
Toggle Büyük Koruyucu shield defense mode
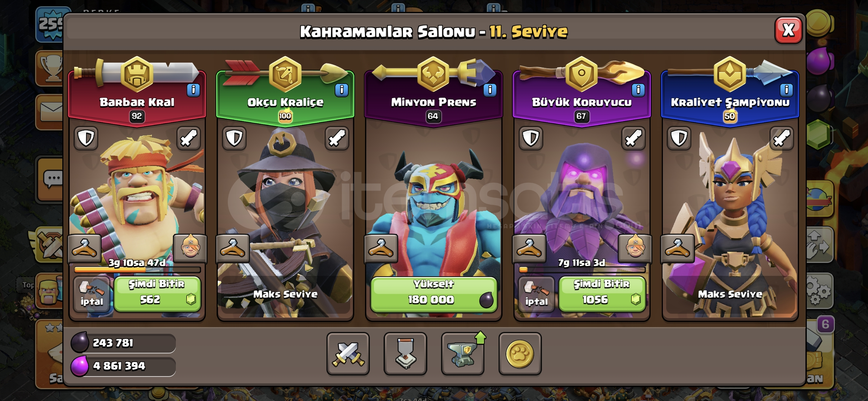(531, 138)
